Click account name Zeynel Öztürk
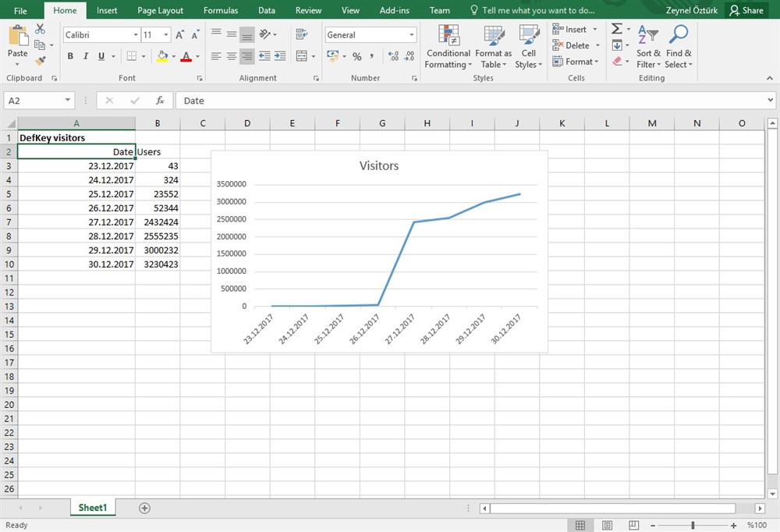Screen dimensions: 780x532 tap(691, 10)
